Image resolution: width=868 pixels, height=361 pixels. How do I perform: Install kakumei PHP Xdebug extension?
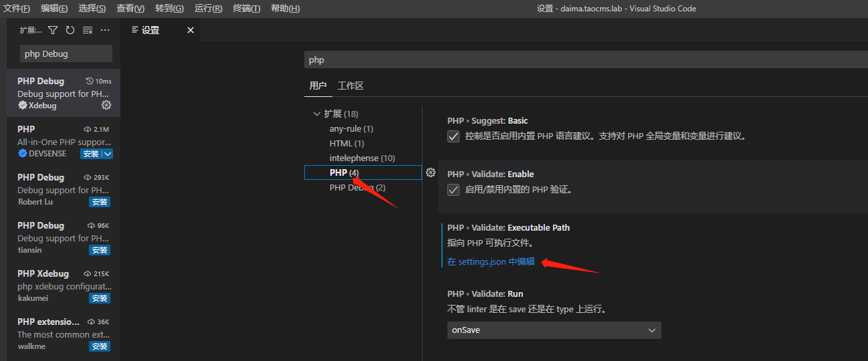click(x=100, y=298)
